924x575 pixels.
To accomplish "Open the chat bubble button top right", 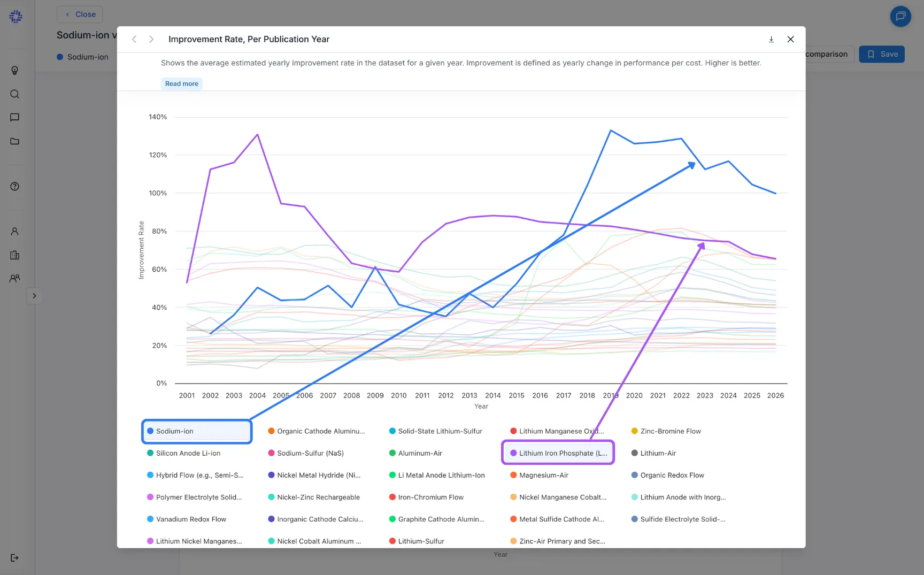I will [x=900, y=16].
